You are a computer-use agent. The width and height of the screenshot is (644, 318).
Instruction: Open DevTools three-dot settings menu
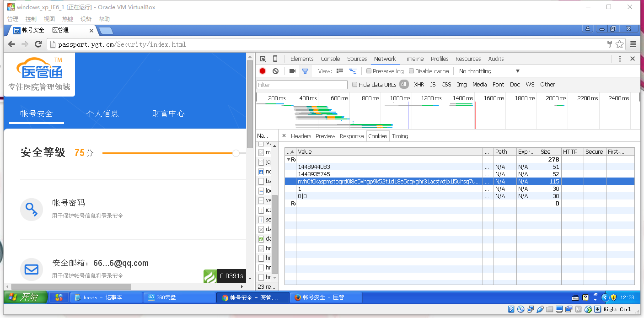[x=620, y=59]
